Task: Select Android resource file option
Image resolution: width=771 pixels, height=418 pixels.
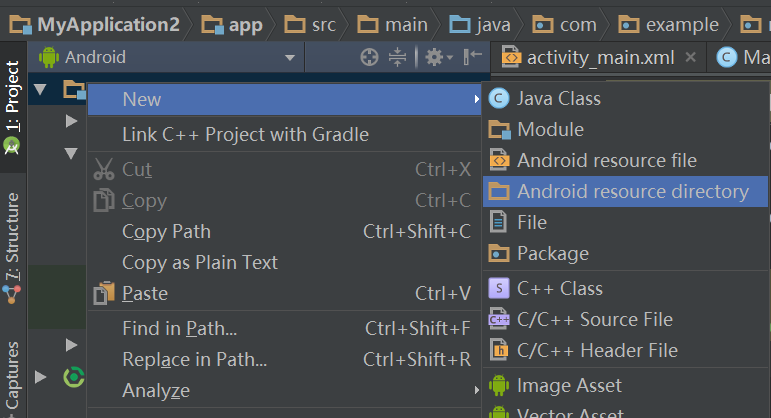Action: click(606, 160)
